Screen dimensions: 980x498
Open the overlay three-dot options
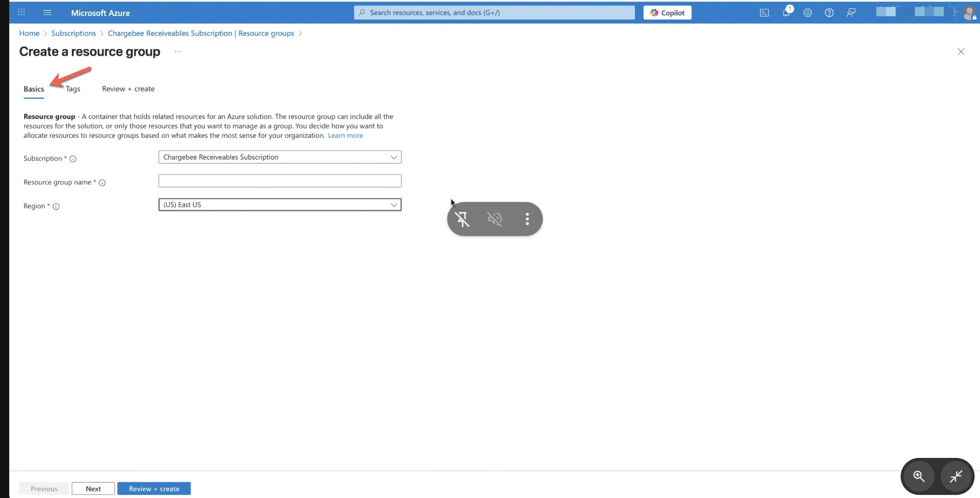point(527,219)
